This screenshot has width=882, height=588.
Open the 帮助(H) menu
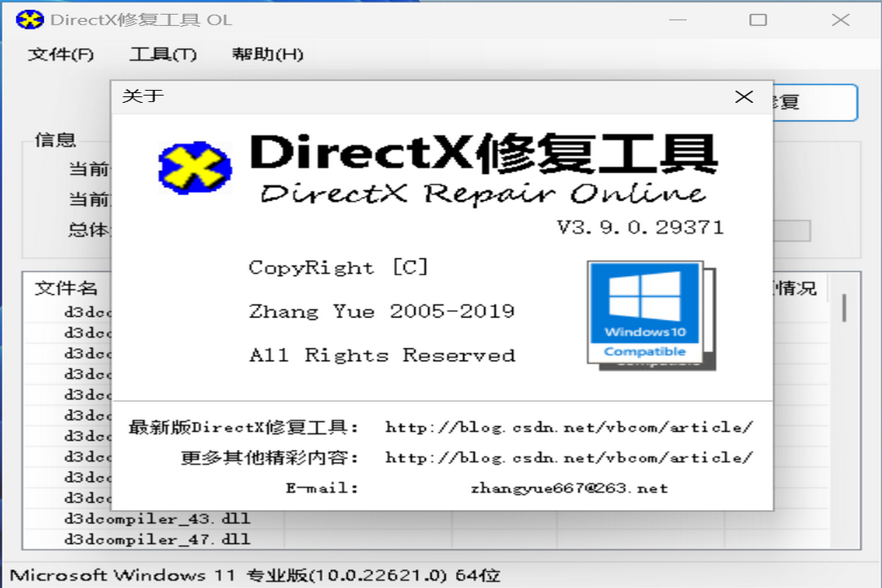click(x=269, y=54)
